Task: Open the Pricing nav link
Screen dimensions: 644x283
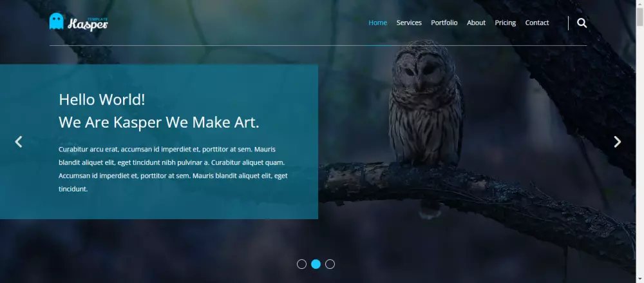Action: coord(505,23)
